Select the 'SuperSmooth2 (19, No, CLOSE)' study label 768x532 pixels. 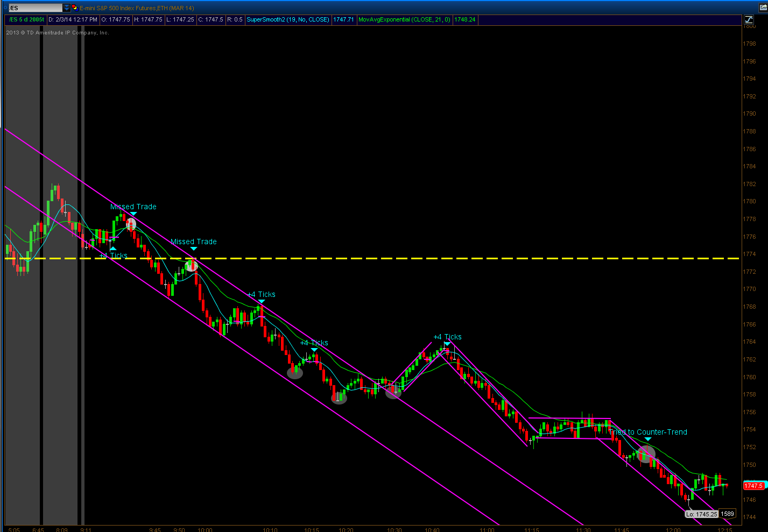(x=288, y=20)
